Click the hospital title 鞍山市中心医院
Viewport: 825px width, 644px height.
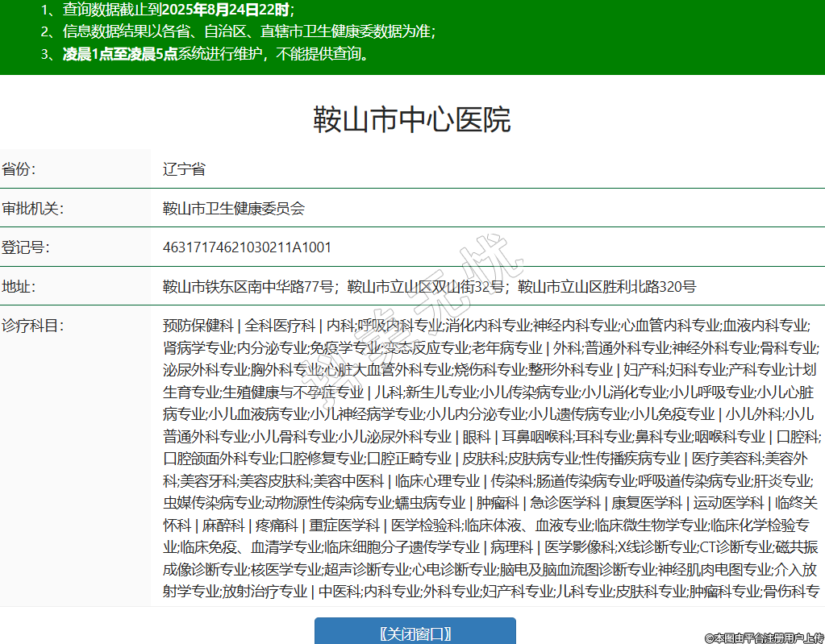click(x=411, y=120)
